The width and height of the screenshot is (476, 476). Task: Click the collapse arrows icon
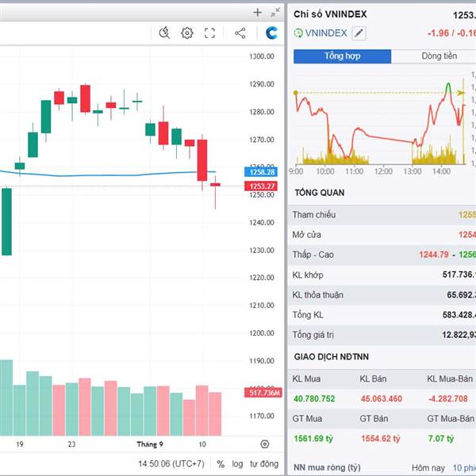click(274, 12)
